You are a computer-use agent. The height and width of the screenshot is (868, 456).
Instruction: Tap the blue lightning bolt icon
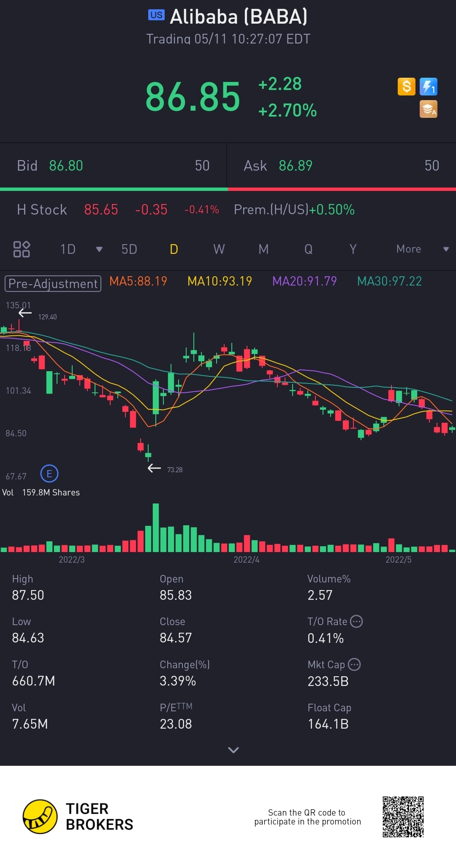428,87
